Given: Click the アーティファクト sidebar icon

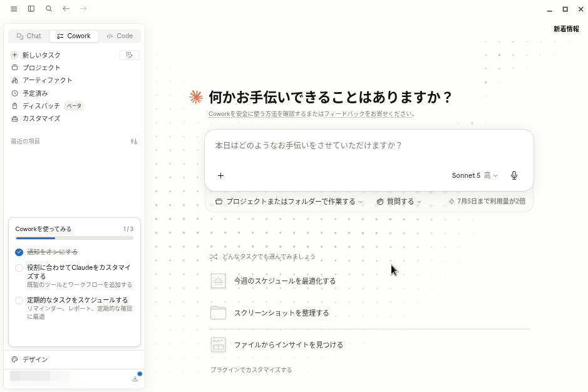Looking at the screenshot, I should (14, 80).
